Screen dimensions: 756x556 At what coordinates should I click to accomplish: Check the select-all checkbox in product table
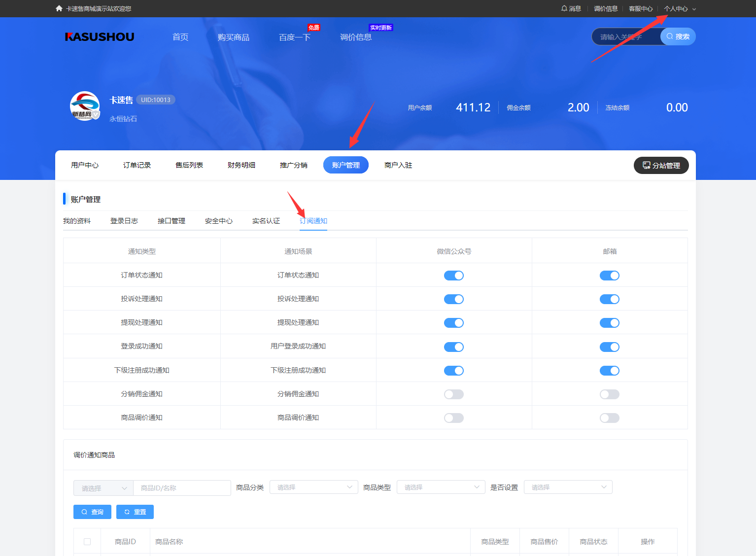pyautogui.click(x=87, y=542)
